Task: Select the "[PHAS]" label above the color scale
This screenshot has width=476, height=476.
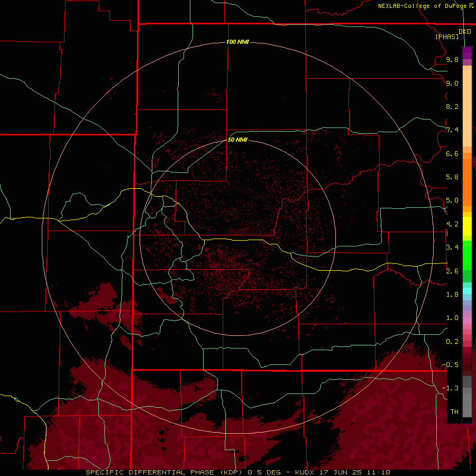Action: 447,36
